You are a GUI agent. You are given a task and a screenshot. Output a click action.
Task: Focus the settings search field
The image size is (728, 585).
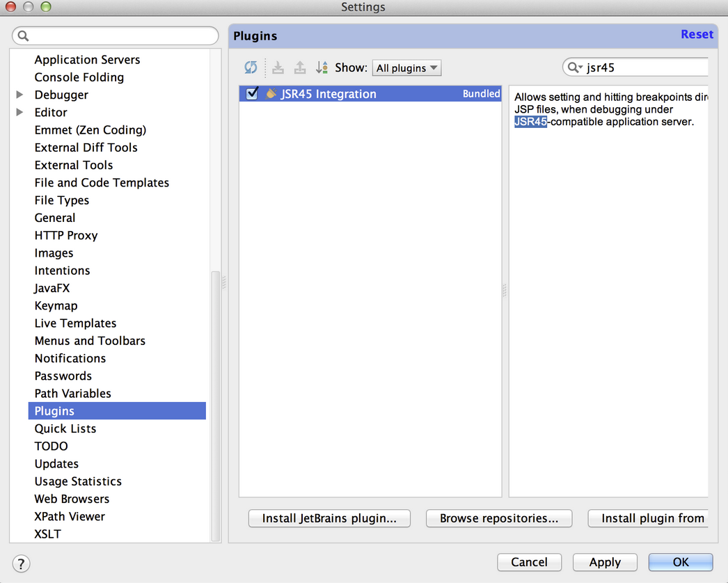tap(115, 35)
